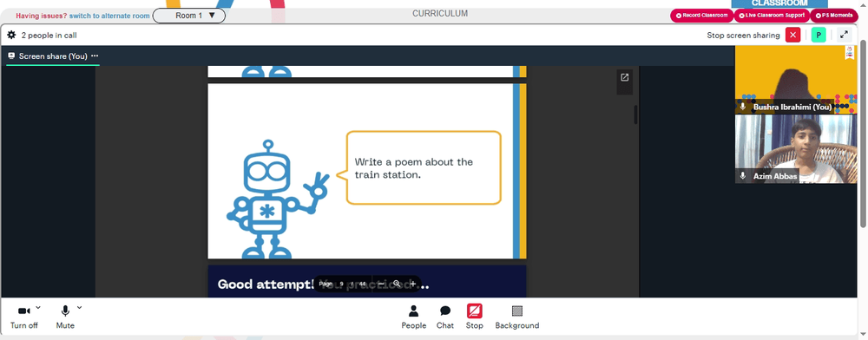Viewport: 868px width, 340px height.
Task: Open the pop-out icon on shared screen
Action: pyautogui.click(x=624, y=77)
